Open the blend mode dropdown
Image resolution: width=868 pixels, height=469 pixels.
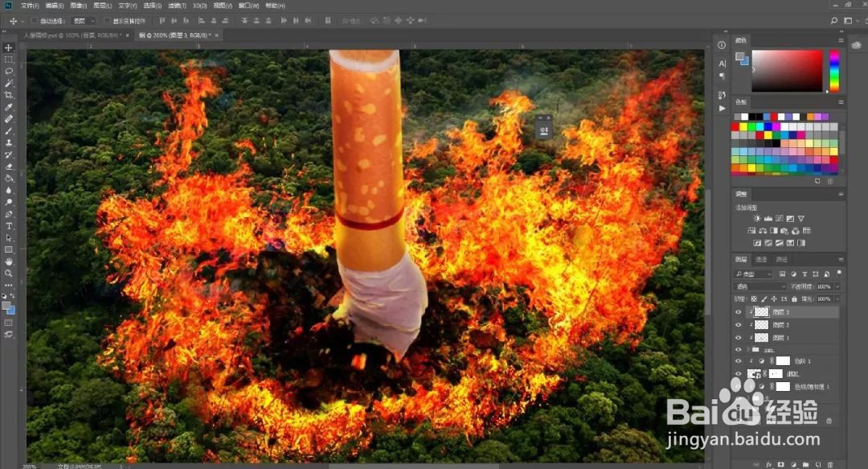pyautogui.click(x=760, y=286)
